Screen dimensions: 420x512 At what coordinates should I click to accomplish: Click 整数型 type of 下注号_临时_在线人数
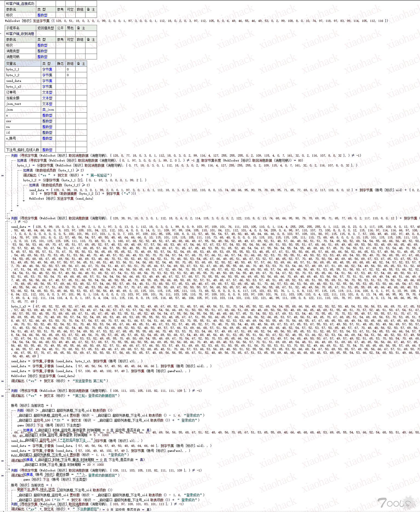point(47,150)
